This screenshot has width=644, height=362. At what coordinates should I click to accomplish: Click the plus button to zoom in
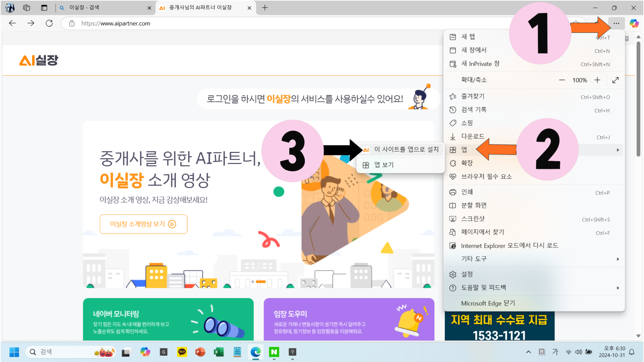point(597,80)
